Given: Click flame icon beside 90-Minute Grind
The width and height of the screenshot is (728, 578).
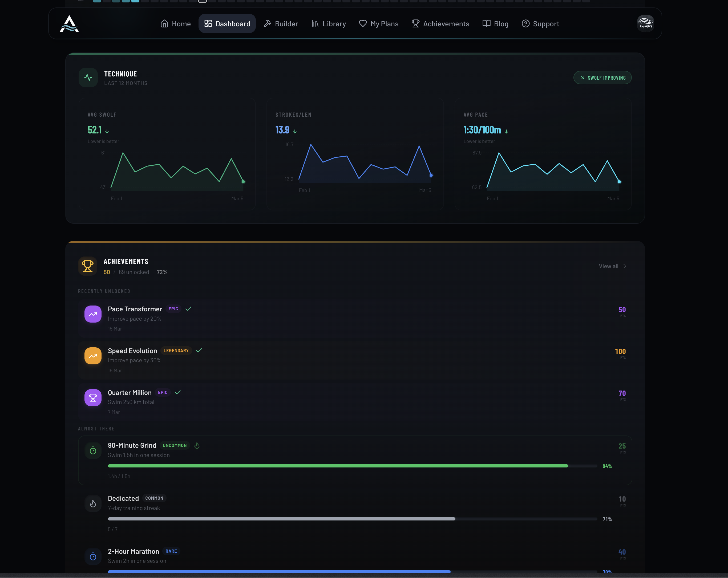Looking at the screenshot, I should tap(197, 446).
